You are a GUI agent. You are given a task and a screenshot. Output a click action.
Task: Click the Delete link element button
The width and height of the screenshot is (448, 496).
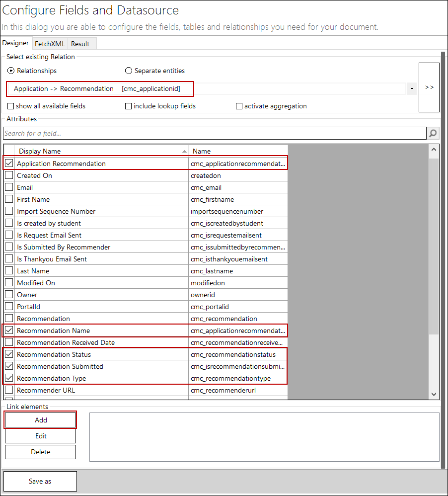coord(41,452)
